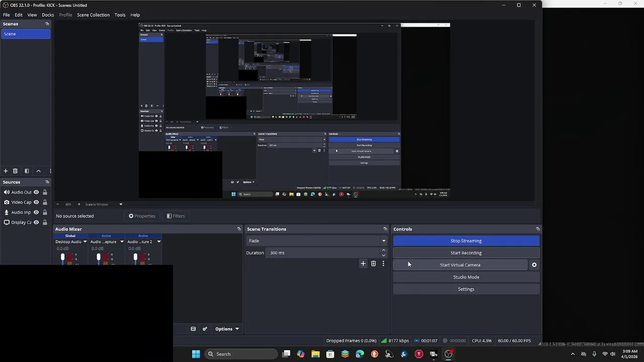Screen dimensions: 644x362
Task: Open Settings from Controls
Action: (466, 289)
